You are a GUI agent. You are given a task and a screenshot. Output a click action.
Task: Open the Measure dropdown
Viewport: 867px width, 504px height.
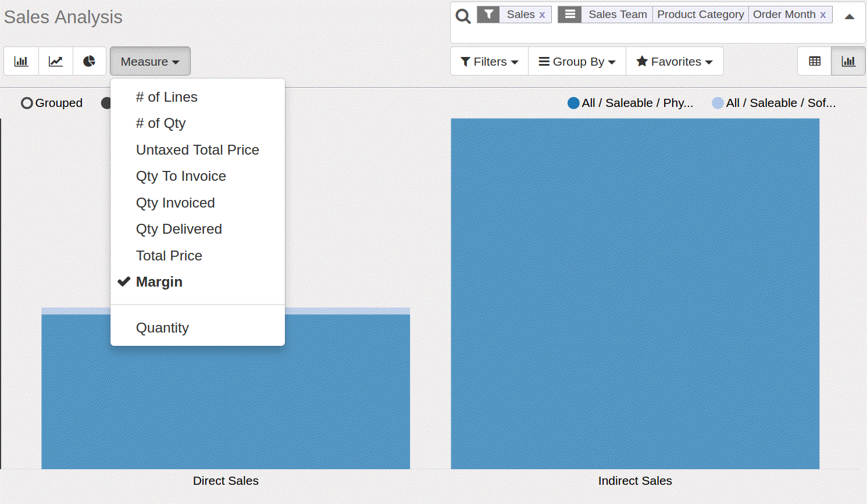(150, 61)
